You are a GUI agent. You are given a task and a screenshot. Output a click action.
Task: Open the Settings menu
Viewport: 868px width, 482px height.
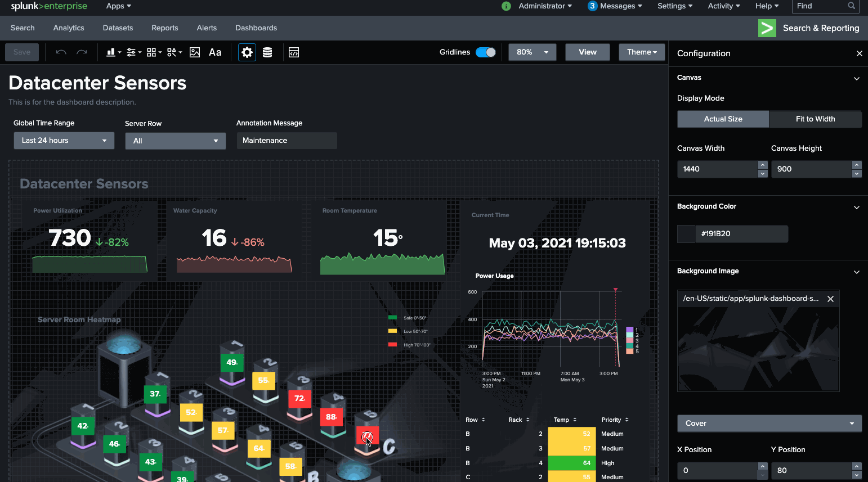[674, 6]
